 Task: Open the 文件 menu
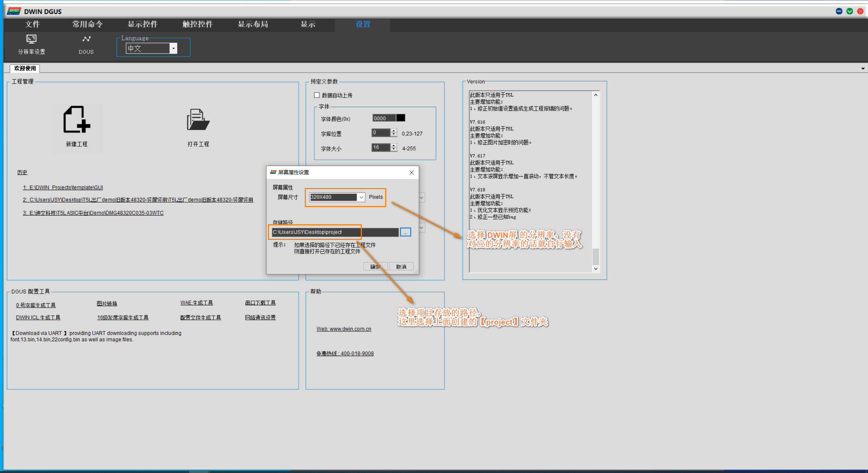[x=33, y=24]
